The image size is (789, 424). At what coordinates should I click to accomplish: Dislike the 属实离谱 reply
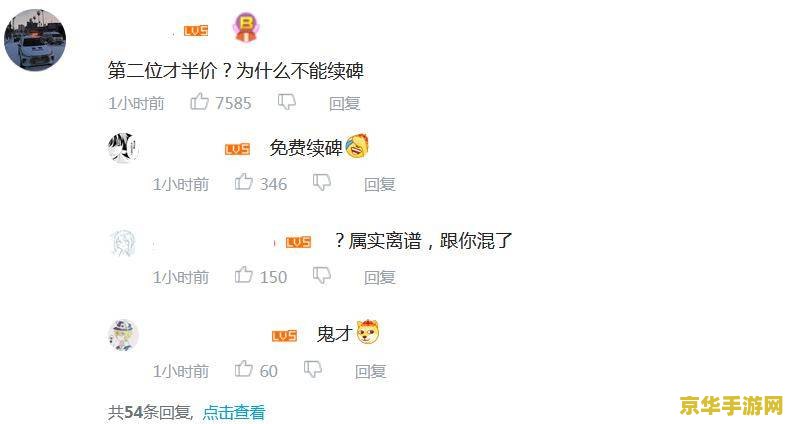click(x=322, y=276)
